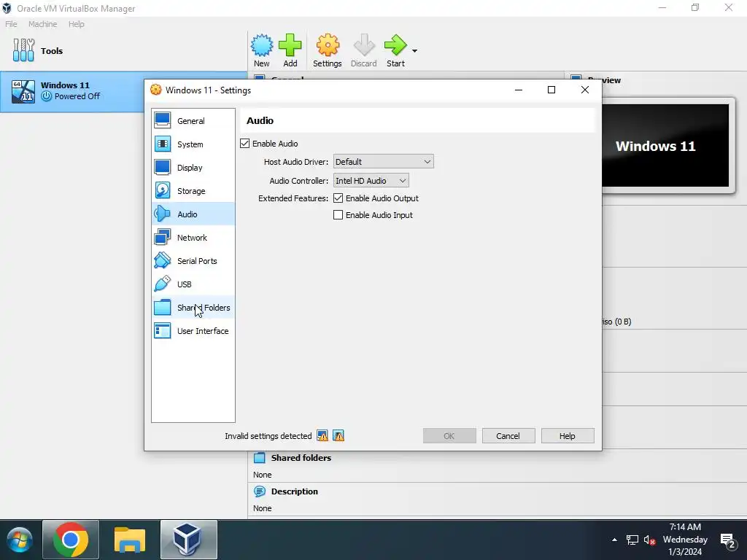Click the Powered Off status text
747x560 pixels.
[x=77, y=96]
